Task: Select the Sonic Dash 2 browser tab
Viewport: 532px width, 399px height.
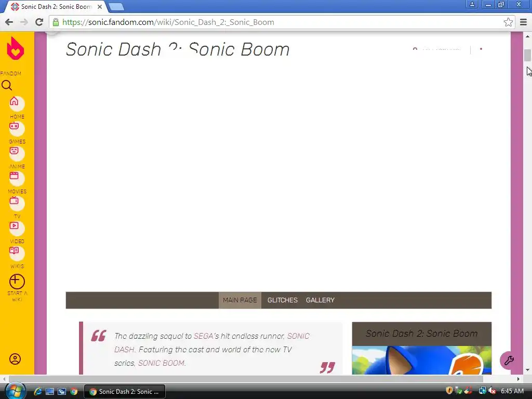Action: tap(56, 7)
